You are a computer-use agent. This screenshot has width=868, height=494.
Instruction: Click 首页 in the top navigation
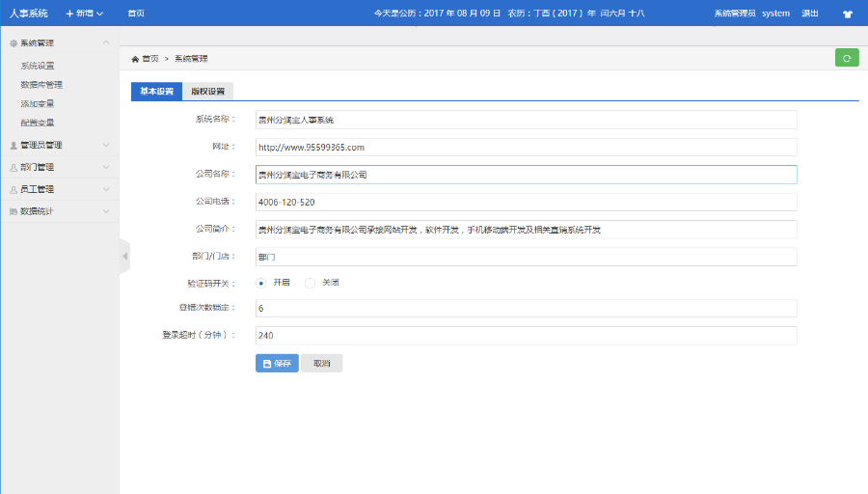coord(136,14)
